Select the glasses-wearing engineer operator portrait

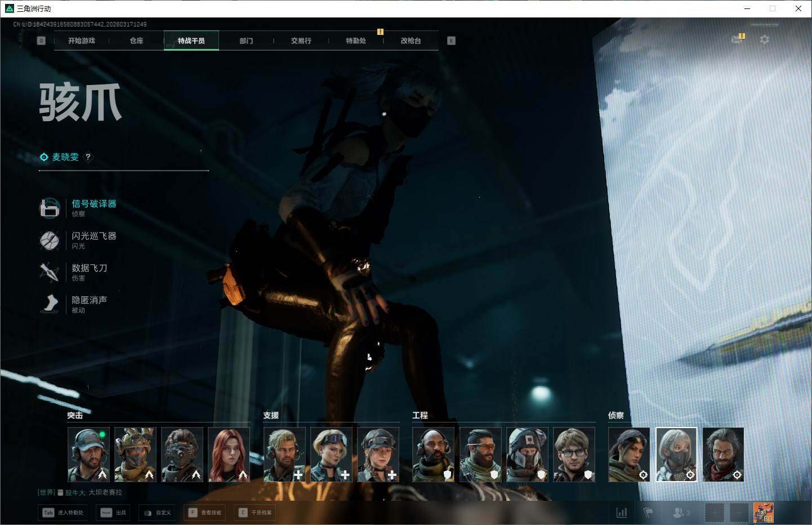574,455
